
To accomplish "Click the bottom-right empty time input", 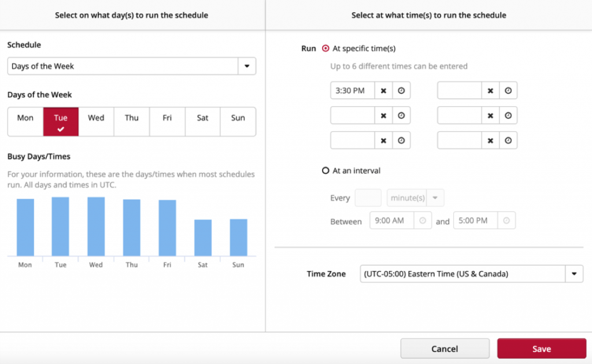I will coord(460,140).
